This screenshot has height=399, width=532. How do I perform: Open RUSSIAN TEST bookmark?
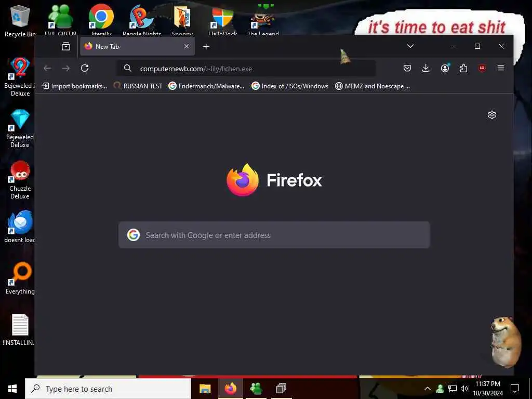[x=138, y=86]
